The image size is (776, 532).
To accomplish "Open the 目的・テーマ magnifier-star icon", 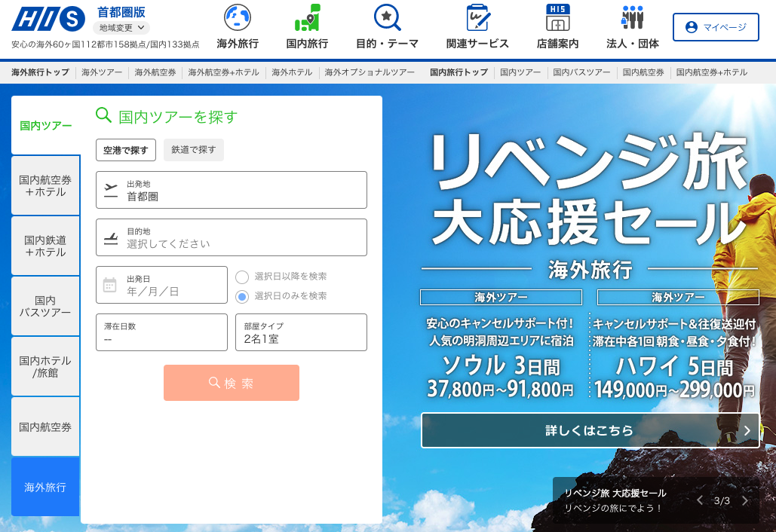I will 387,17.
